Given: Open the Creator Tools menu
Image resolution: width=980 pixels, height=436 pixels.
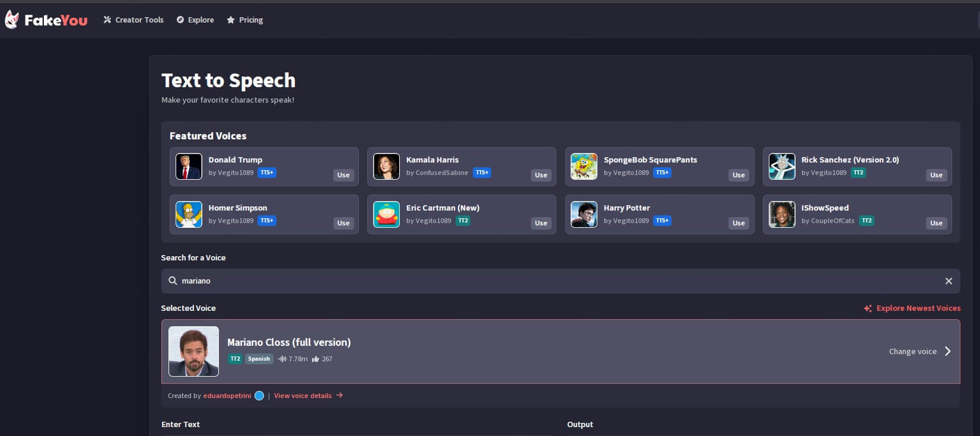Looking at the screenshot, I should [x=133, y=20].
